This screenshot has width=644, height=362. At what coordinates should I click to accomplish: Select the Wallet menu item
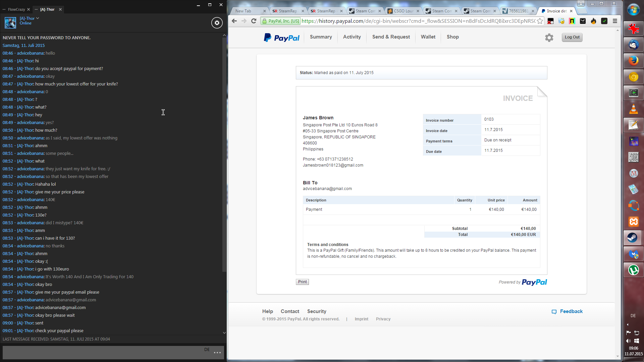point(428,37)
